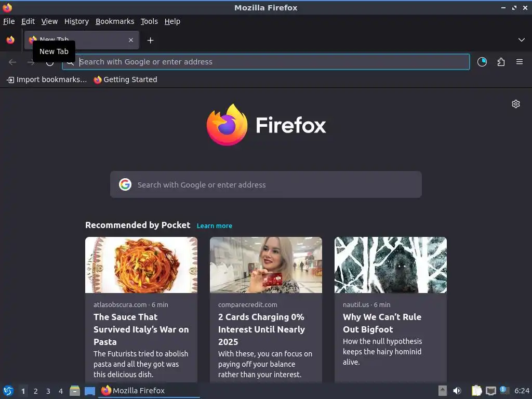The width and height of the screenshot is (532, 399).
Task: Click the atlasobscura.com source text
Action: [x=120, y=304]
